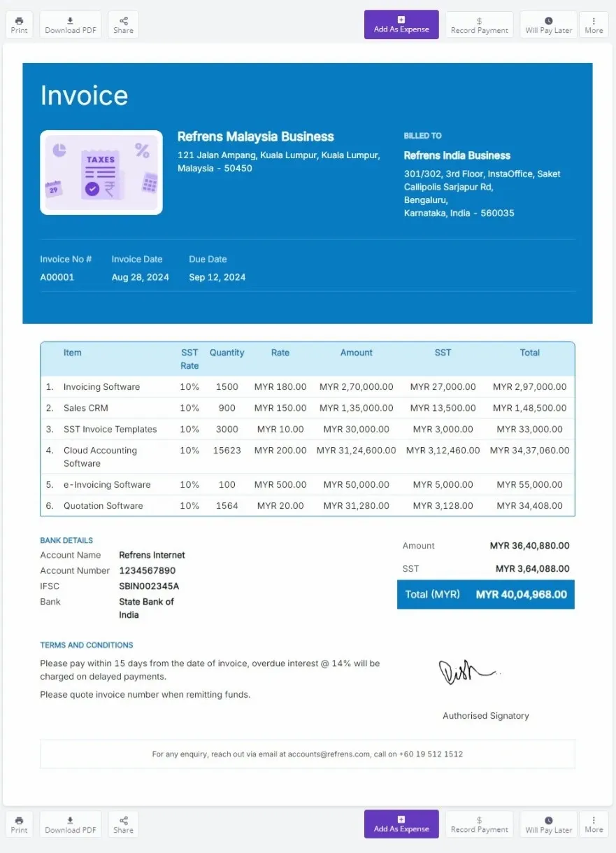616x853 pixels.
Task: Expand the bottom More options menu
Action: (594, 824)
